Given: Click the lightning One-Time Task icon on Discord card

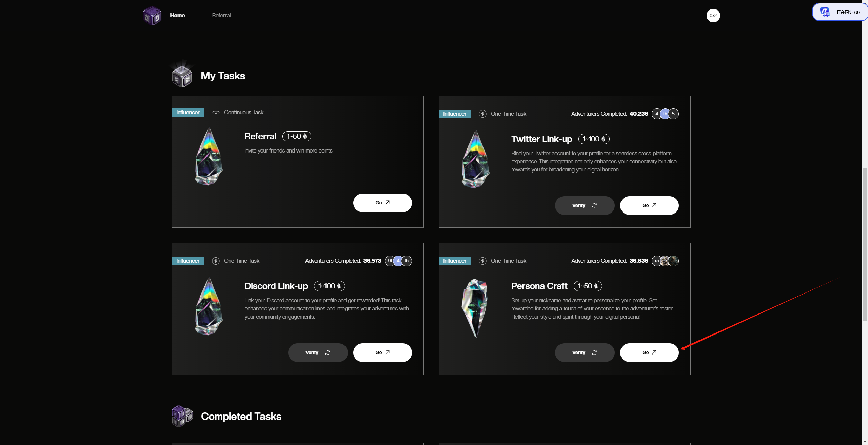Looking at the screenshot, I should [216, 261].
